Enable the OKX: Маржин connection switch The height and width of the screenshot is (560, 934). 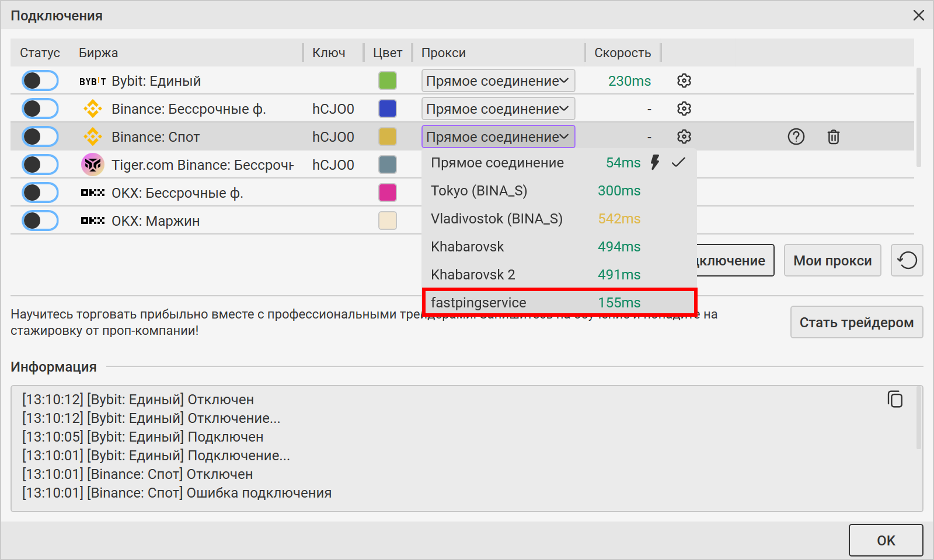coord(40,220)
